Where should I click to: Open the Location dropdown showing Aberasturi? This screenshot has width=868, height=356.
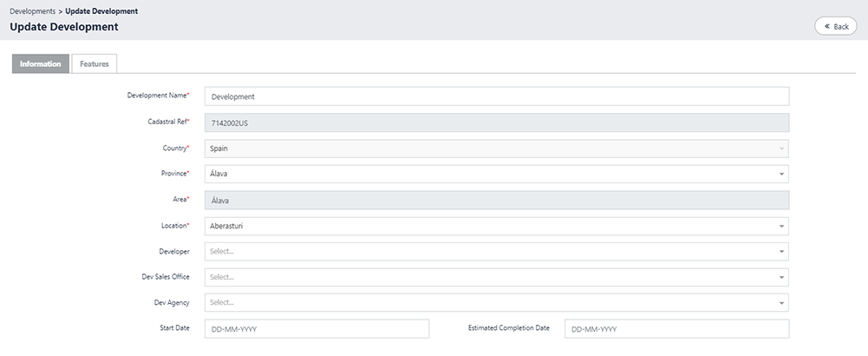(x=497, y=227)
